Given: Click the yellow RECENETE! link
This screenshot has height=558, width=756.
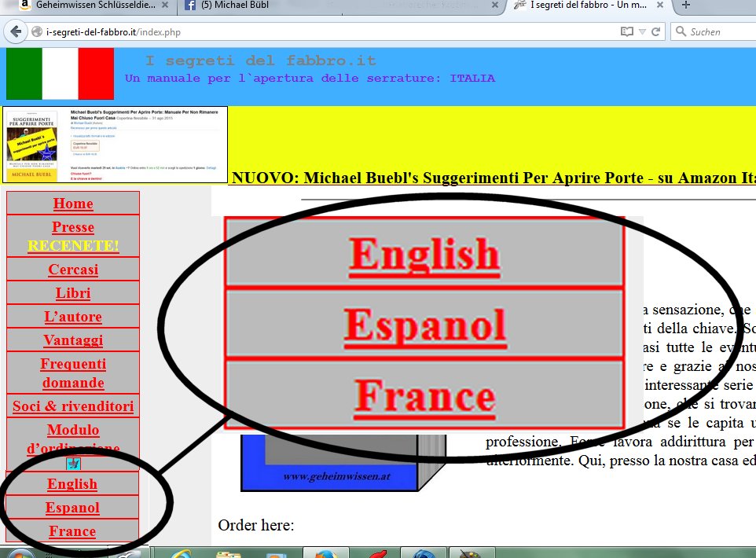Looking at the screenshot, I should [x=73, y=245].
